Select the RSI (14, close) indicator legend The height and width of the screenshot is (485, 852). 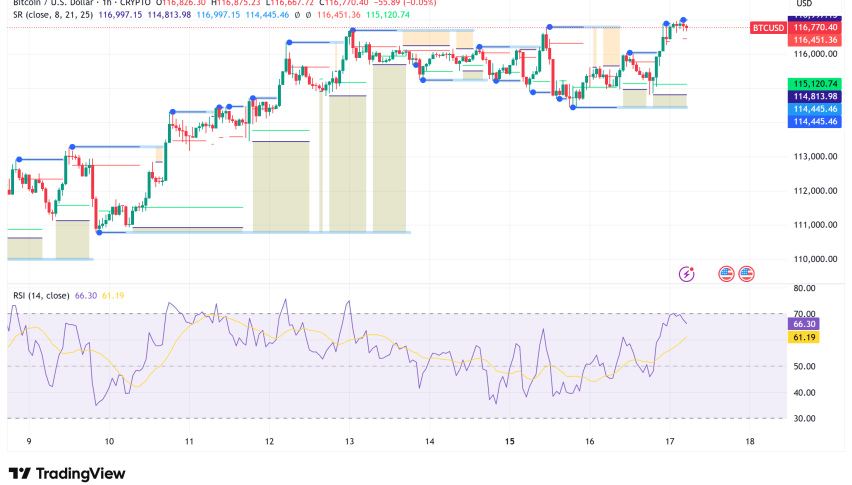[41, 295]
